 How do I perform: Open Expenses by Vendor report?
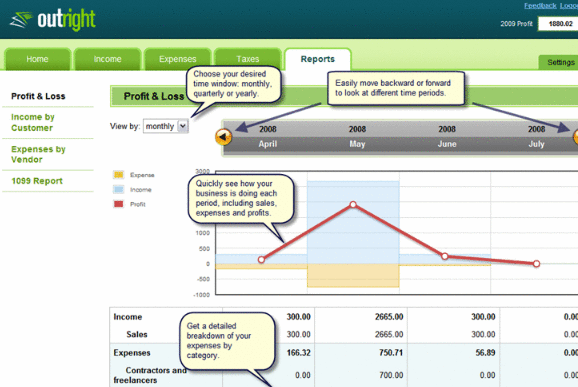point(38,154)
